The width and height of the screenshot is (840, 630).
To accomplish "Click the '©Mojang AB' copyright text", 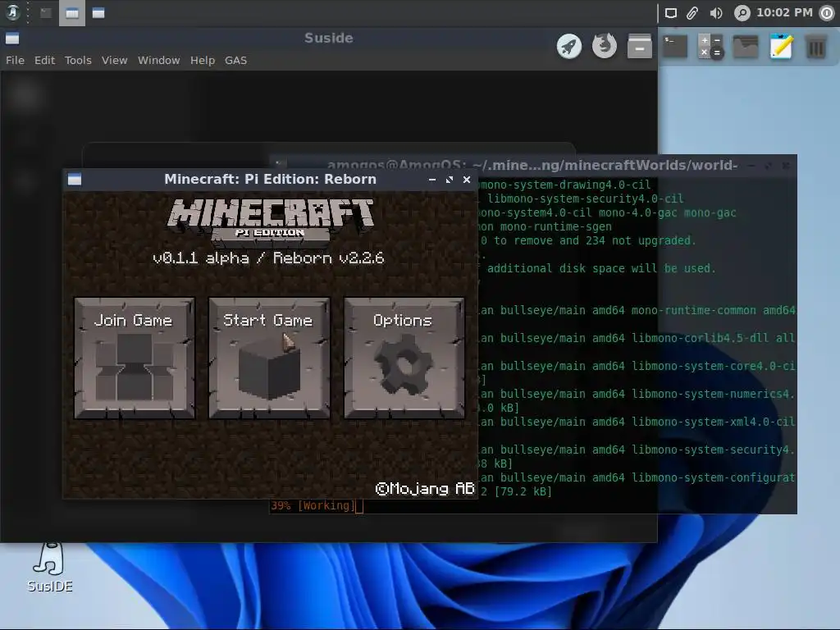I will (425, 489).
